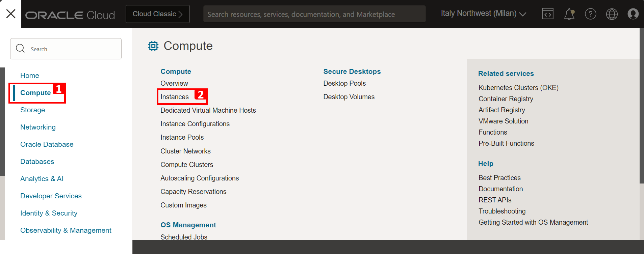Open the Cloud Classic switcher button
Viewport: 644px width, 254px height.
[x=157, y=14]
